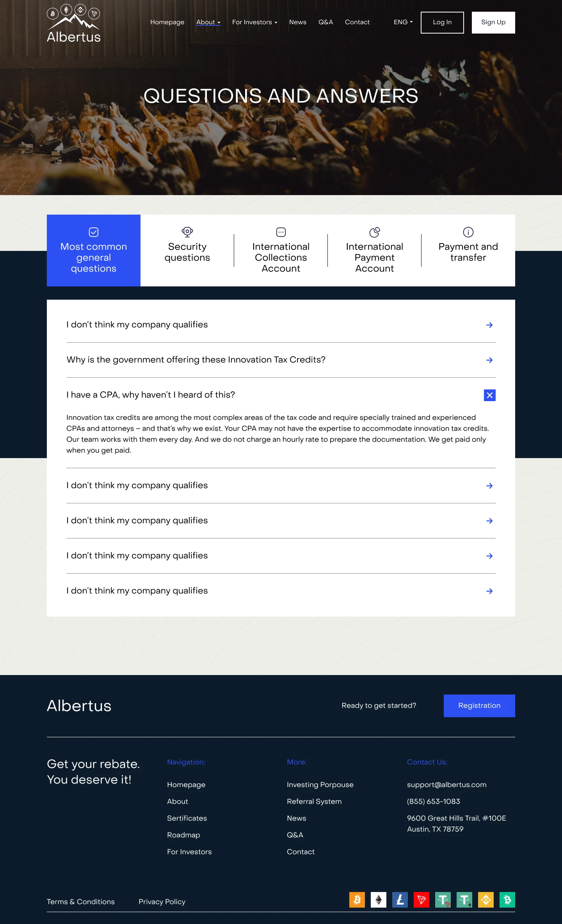
Task: Click the blue Litecoin icon
Action: [x=400, y=900]
